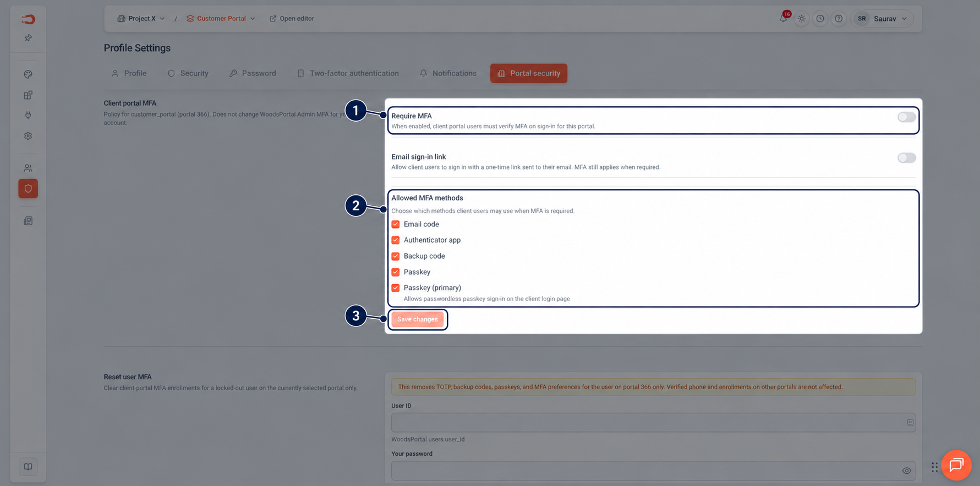Click the WoodsPortal logo icon in sidebar

click(x=28, y=19)
